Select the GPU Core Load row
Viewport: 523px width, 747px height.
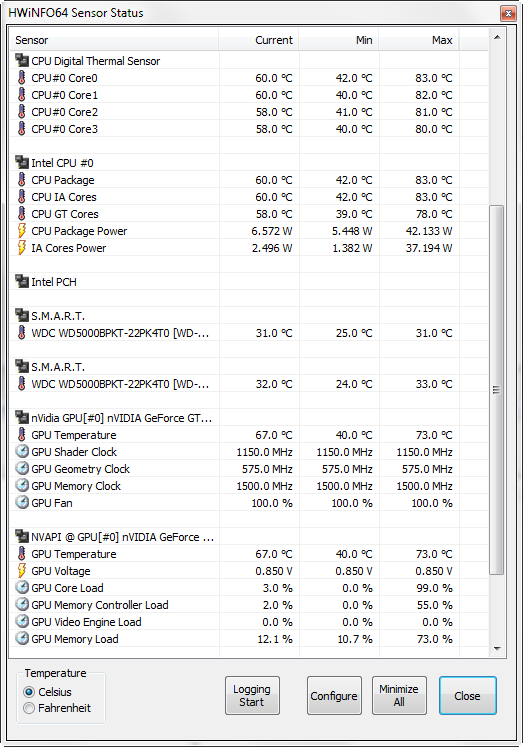[x=249, y=588]
